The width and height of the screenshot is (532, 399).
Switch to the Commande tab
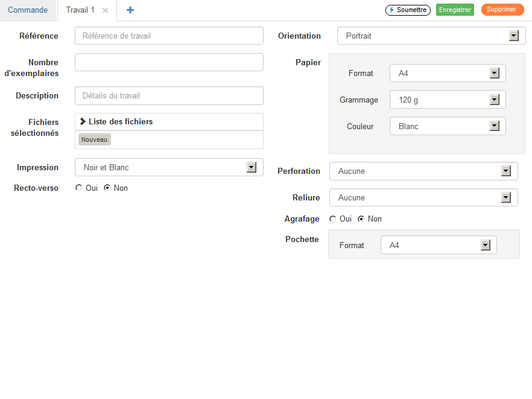[x=28, y=10]
